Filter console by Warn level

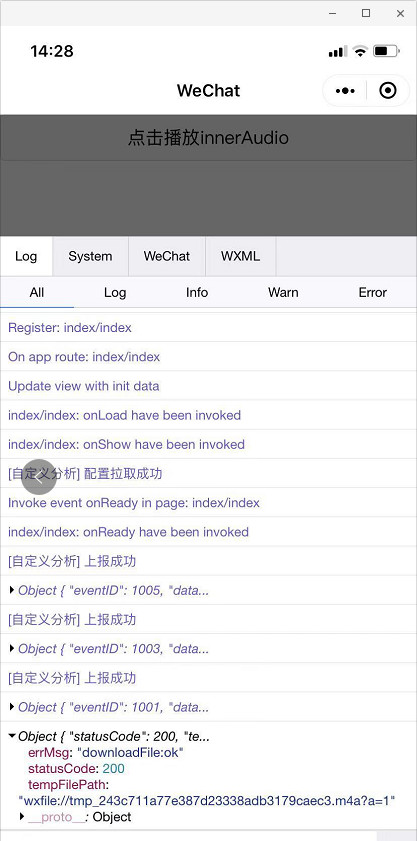(283, 292)
